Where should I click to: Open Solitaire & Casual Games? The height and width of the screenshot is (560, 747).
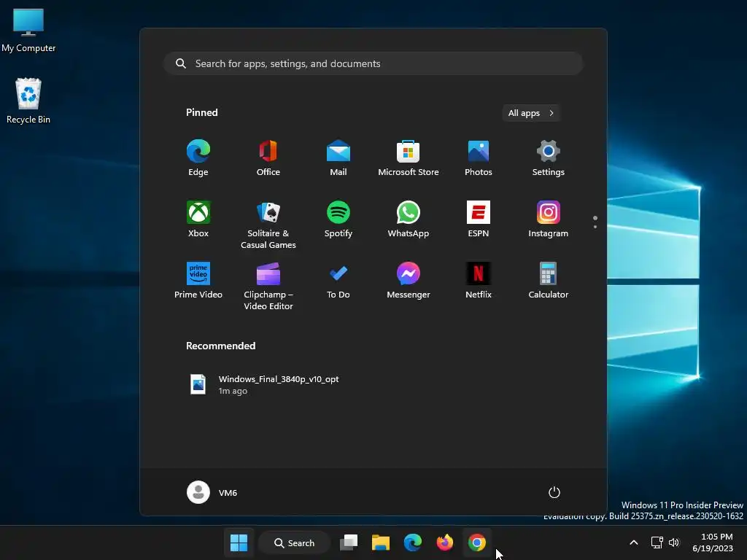(268, 225)
